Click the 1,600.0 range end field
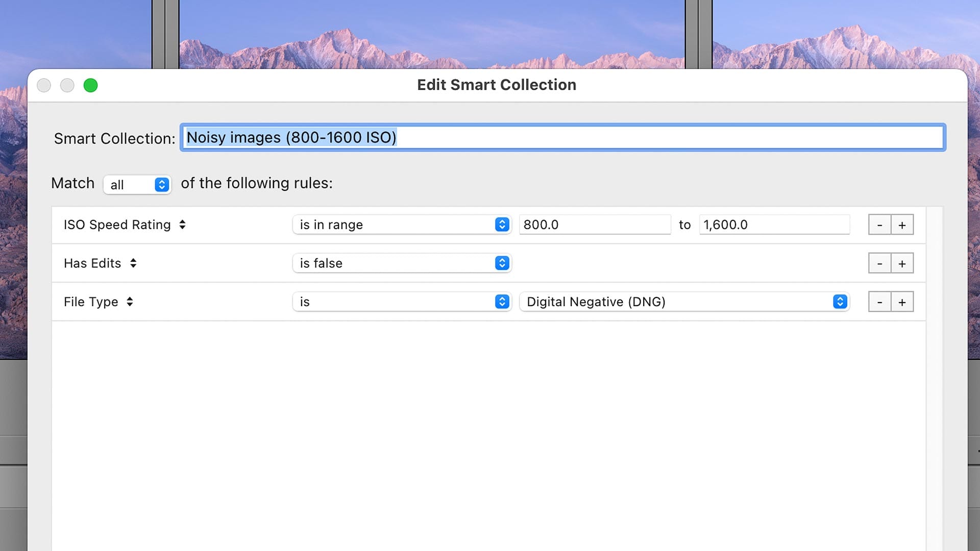 774,225
